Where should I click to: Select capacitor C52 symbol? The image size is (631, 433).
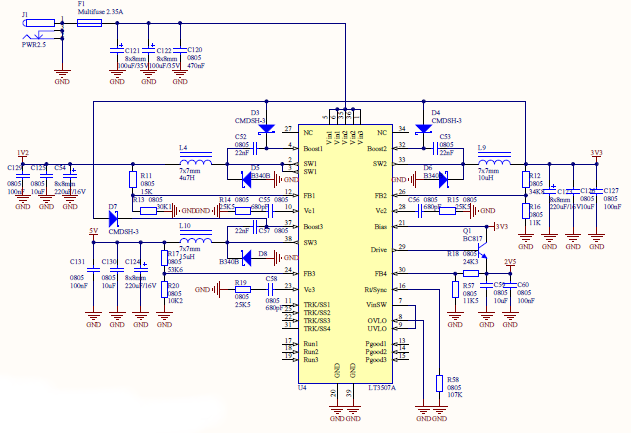coord(254,148)
